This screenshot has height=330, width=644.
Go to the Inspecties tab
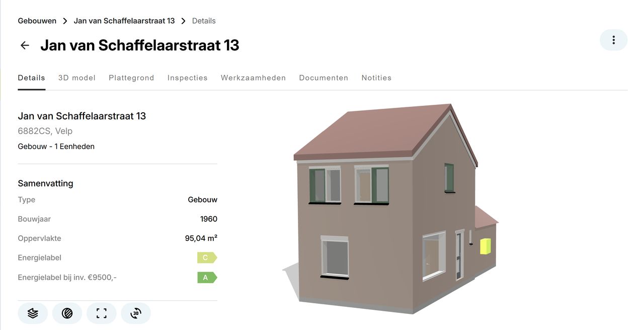(188, 78)
